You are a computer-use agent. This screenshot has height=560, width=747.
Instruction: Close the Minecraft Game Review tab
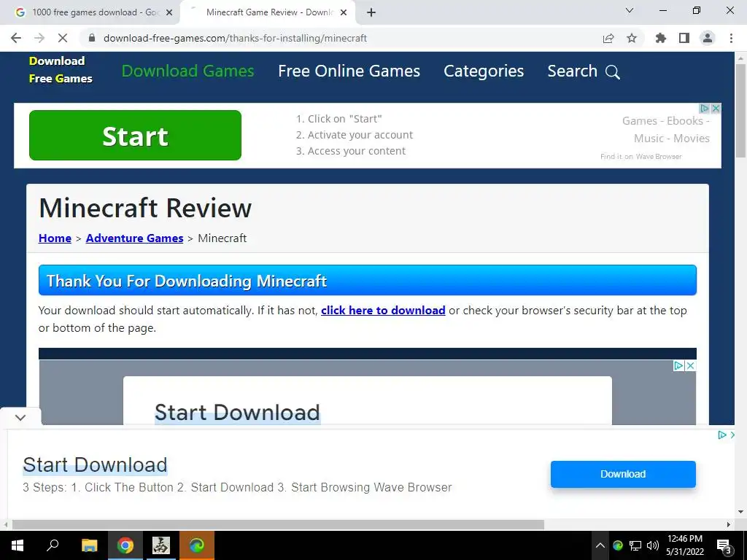344,13
